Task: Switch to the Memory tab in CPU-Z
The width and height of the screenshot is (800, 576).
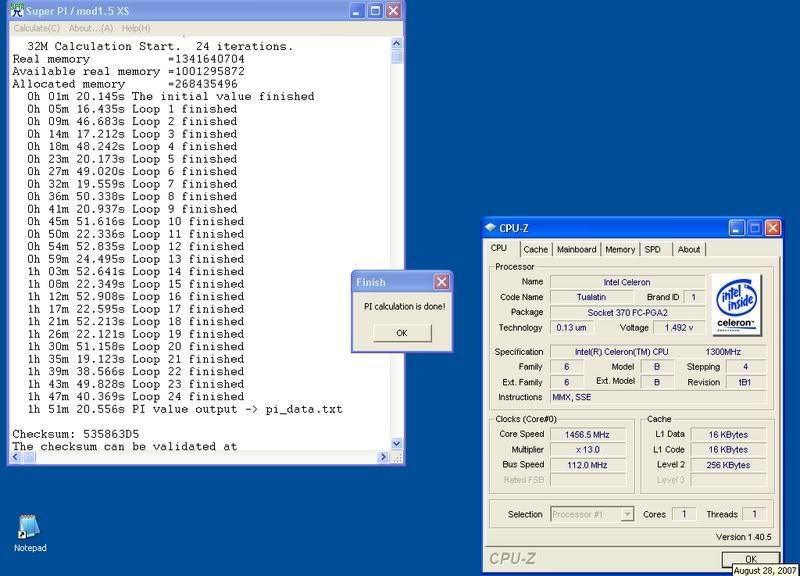Action: (x=620, y=249)
